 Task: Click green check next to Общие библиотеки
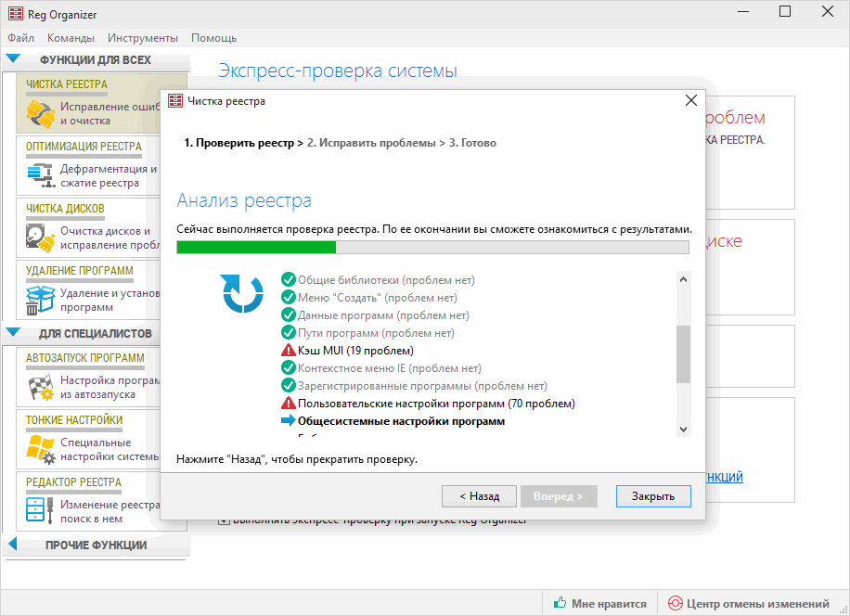click(289, 279)
